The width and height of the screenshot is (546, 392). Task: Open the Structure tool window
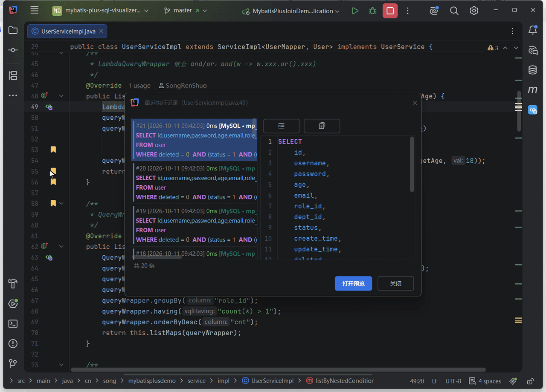[x=13, y=76]
